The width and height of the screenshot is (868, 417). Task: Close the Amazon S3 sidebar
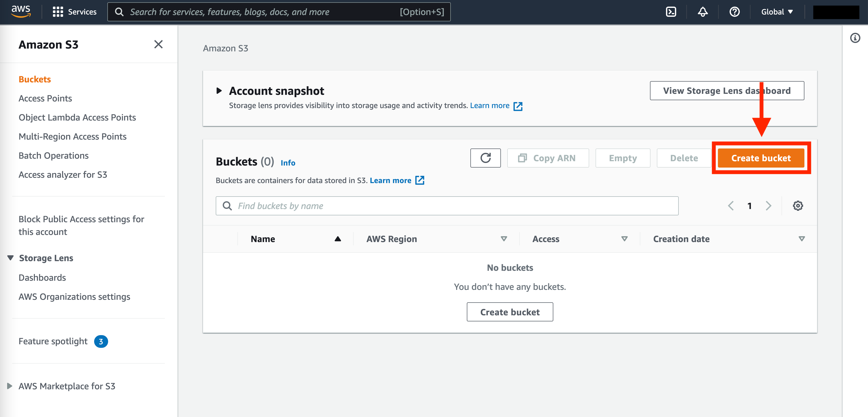click(158, 44)
